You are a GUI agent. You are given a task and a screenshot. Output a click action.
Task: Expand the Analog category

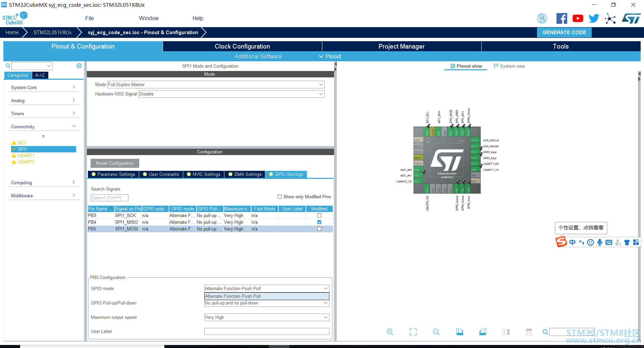click(43, 100)
